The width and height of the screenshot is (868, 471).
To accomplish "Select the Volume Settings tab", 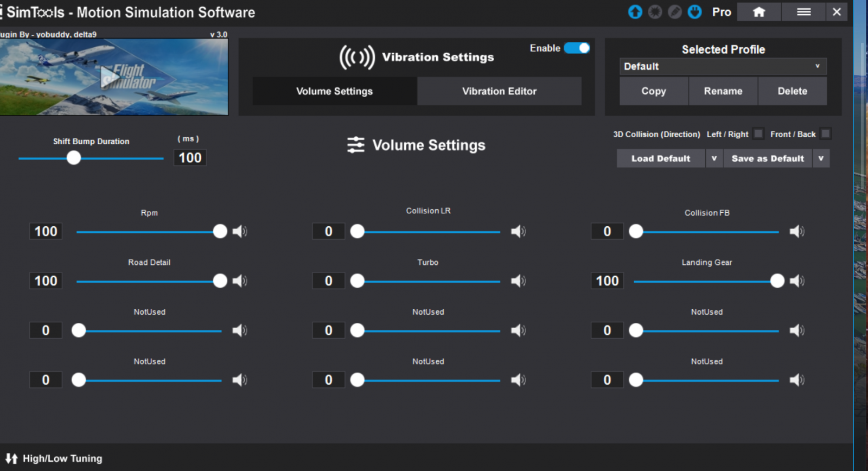I will (x=334, y=91).
